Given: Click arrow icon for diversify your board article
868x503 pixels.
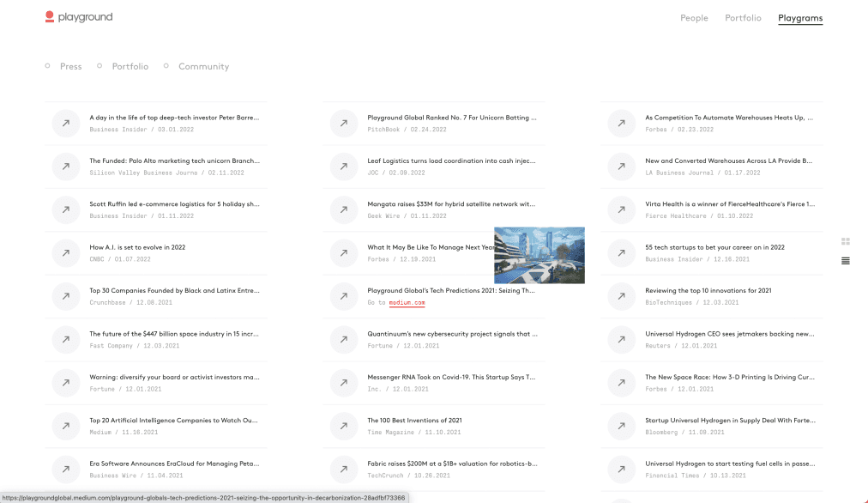Looking at the screenshot, I should [x=66, y=382].
